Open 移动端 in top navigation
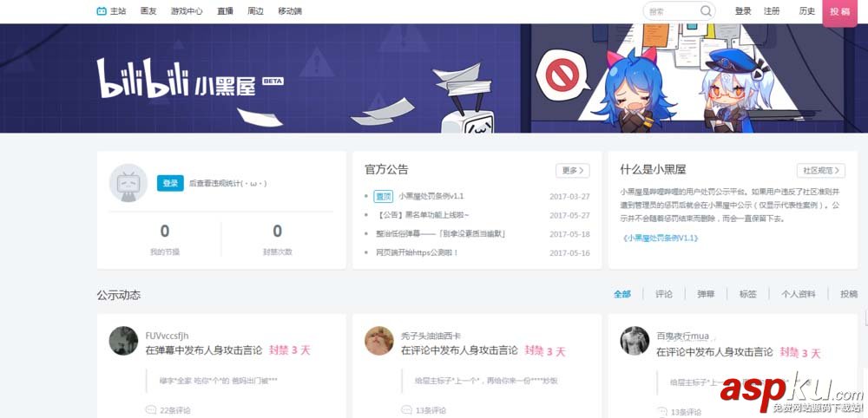 click(x=290, y=11)
